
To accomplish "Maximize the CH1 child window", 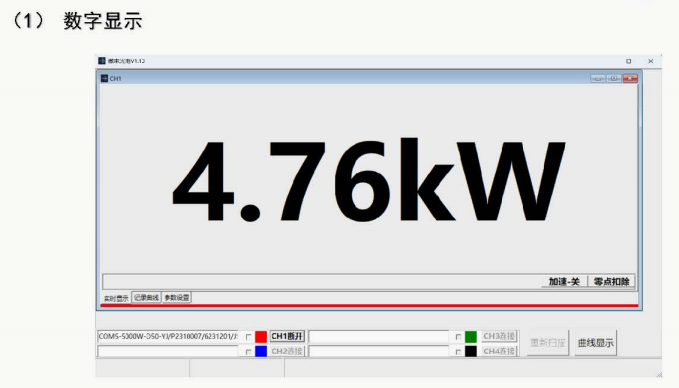I will coord(614,78).
